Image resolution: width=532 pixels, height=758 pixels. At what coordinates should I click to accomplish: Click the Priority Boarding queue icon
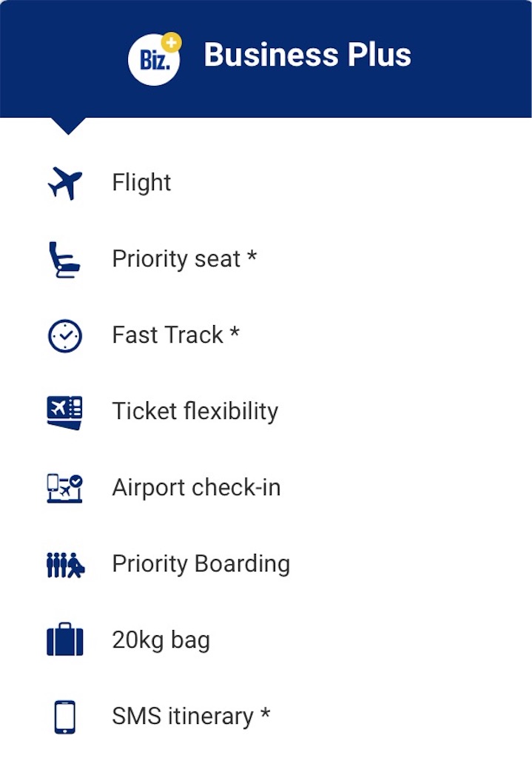(65, 565)
